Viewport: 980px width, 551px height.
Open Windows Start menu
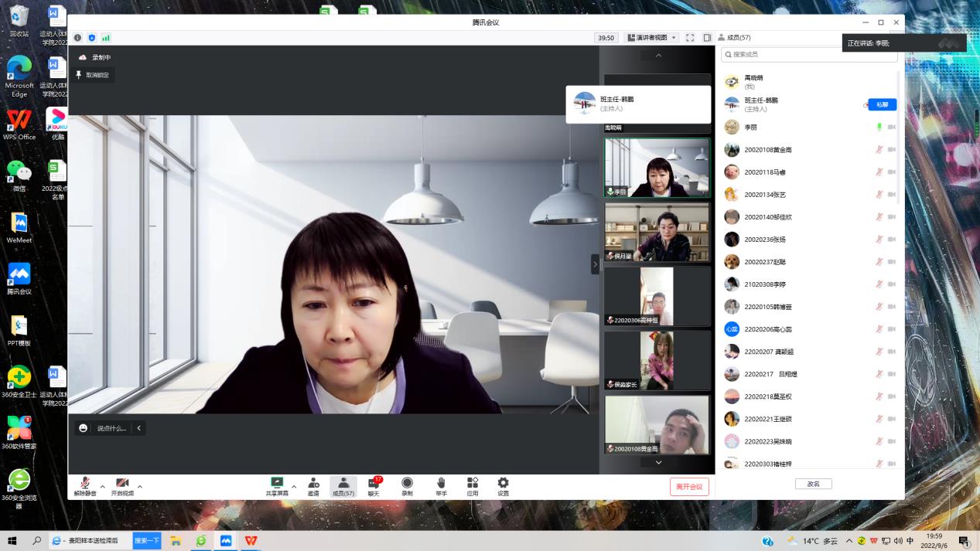pyautogui.click(x=12, y=541)
